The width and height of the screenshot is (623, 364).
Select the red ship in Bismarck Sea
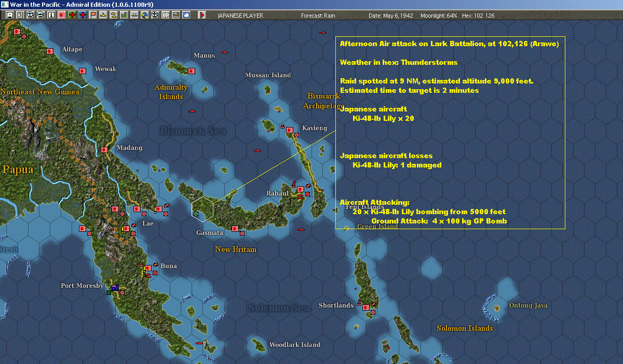coord(192,111)
